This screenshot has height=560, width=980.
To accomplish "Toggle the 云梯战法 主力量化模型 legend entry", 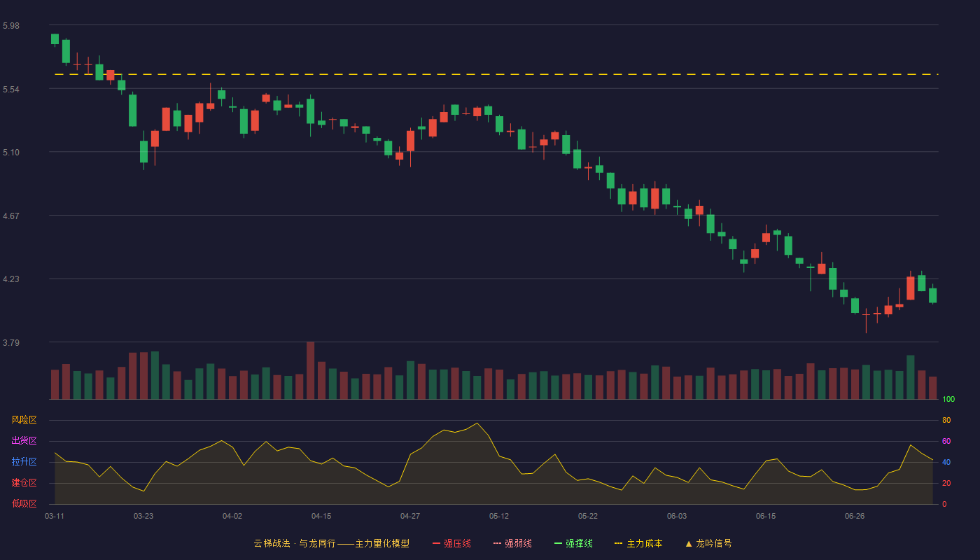I will [x=332, y=543].
